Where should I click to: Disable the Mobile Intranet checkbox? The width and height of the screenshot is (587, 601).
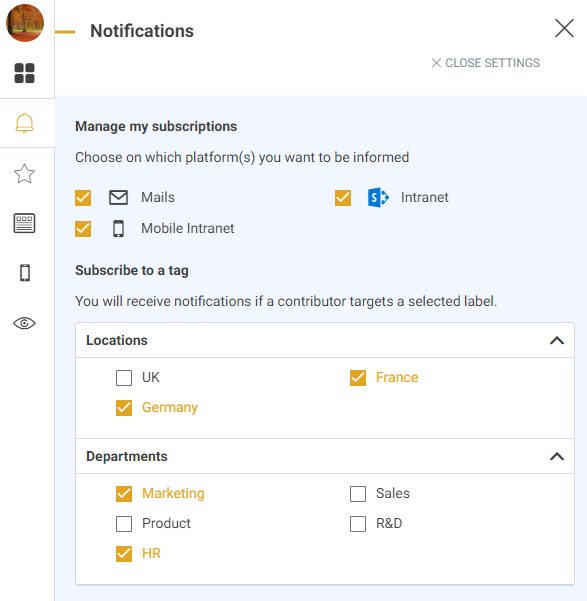click(83, 229)
